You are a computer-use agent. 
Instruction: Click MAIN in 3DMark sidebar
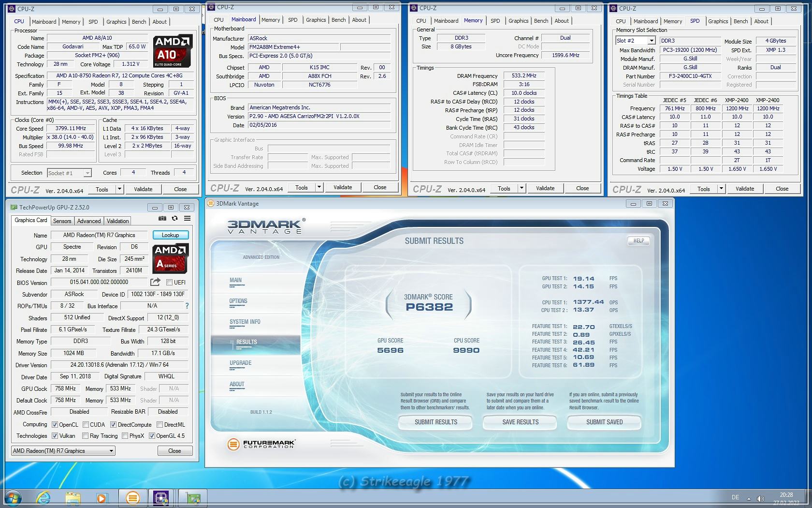[235, 280]
